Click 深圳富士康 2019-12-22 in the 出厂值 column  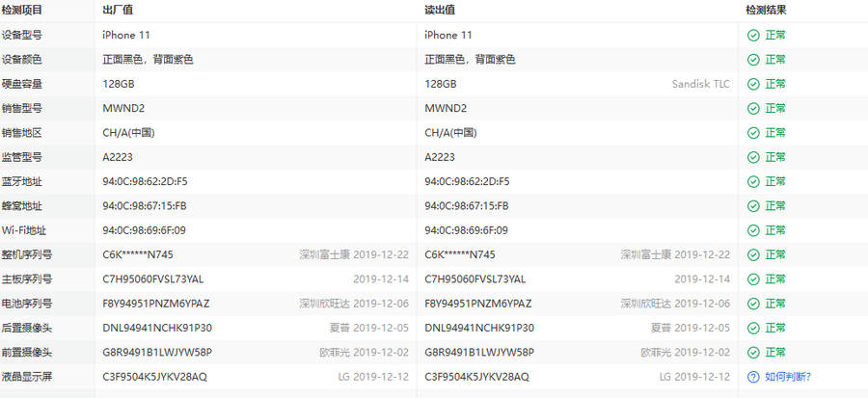[x=354, y=254]
